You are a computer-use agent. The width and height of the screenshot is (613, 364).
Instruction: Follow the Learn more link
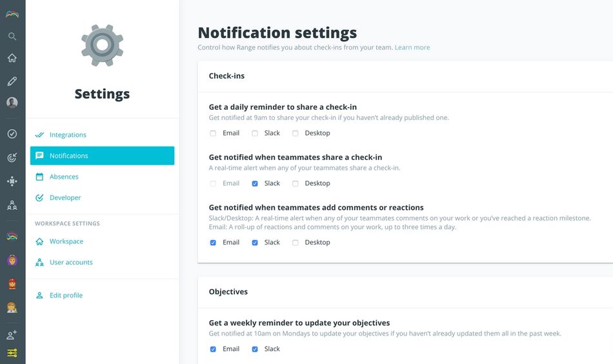(412, 47)
